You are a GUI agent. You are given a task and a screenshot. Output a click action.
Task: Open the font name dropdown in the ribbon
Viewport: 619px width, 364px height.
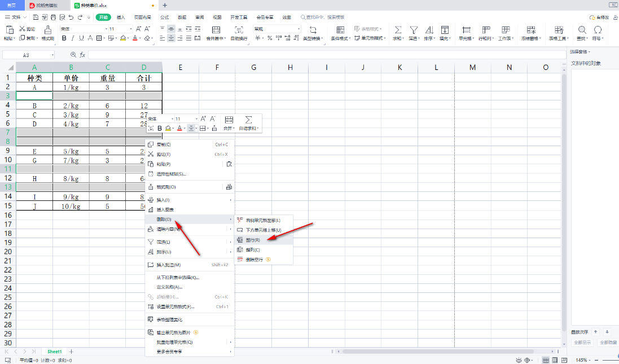[x=106, y=29]
